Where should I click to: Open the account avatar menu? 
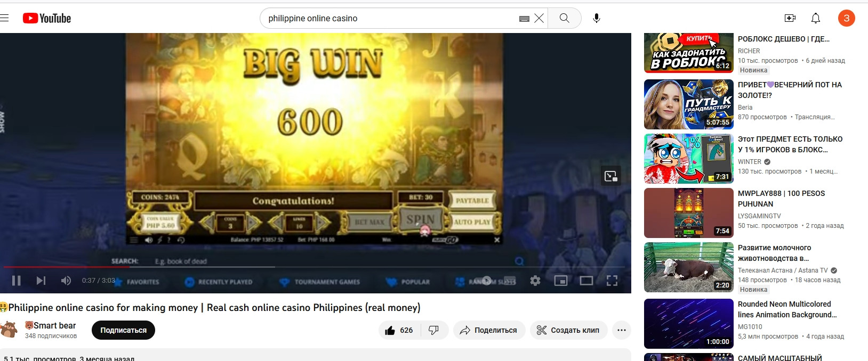[x=846, y=18]
